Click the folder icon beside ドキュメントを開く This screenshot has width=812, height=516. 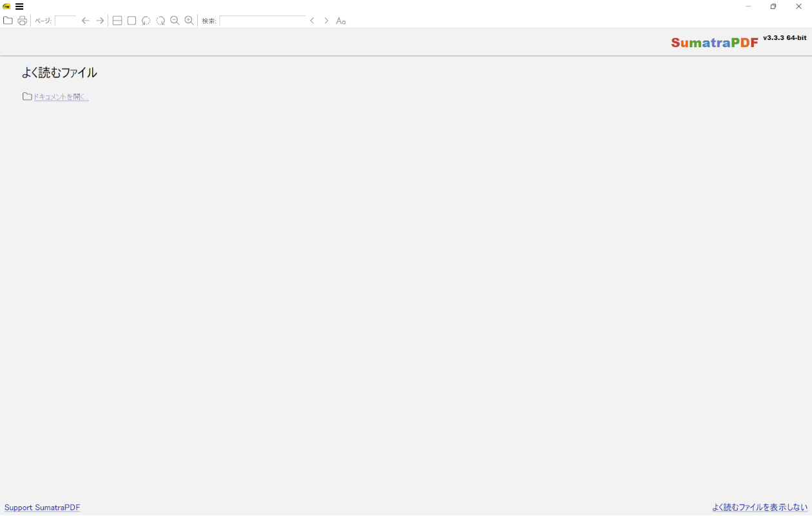pyautogui.click(x=27, y=97)
